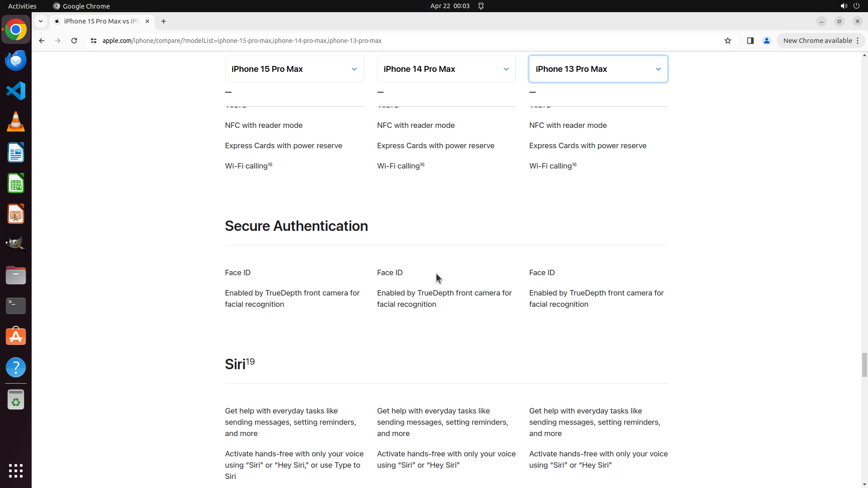The height and width of the screenshot is (488, 868).
Task: Open the date and time clock menu
Action: 449,6
